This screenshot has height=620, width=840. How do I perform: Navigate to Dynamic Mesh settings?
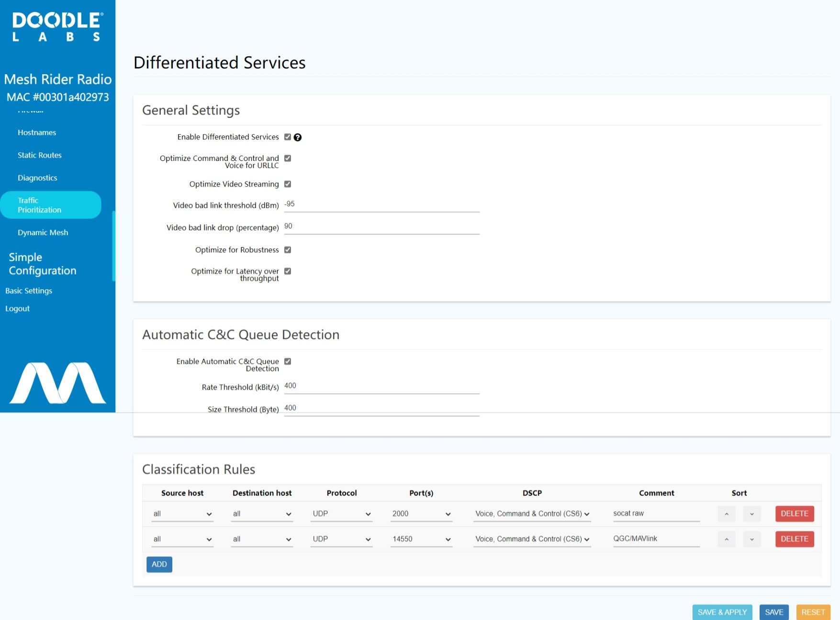click(x=43, y=232)
